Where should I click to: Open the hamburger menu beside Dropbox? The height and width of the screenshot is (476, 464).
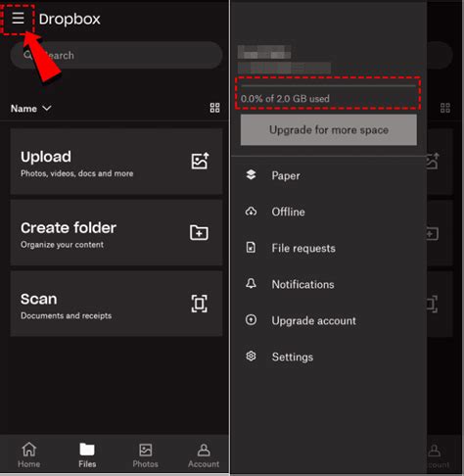[x=18, y=19]
